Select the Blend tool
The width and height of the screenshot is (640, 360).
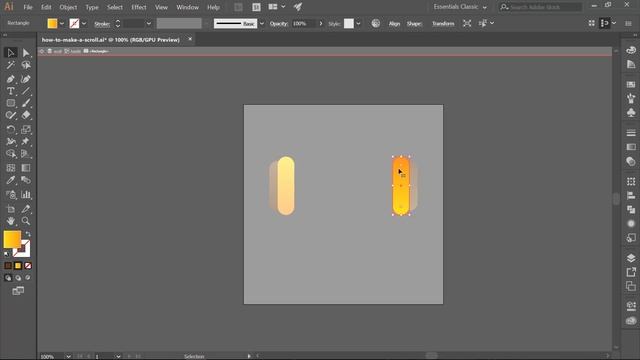pyautogui.click(x=26, y=180)
